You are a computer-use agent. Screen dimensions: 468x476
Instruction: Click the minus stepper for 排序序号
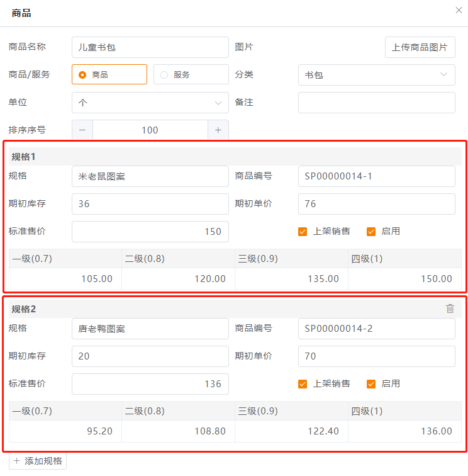82,130
